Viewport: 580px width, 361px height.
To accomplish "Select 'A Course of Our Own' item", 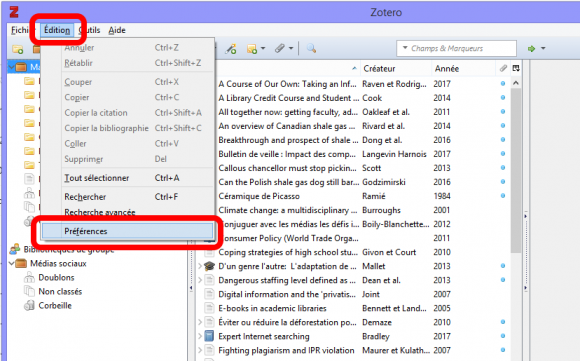I will (287, 84).
